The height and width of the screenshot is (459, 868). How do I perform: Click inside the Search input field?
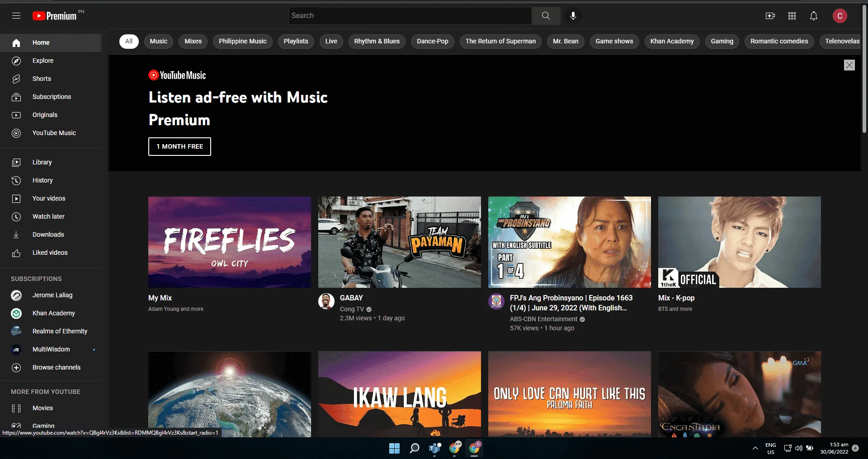[410, 16]
